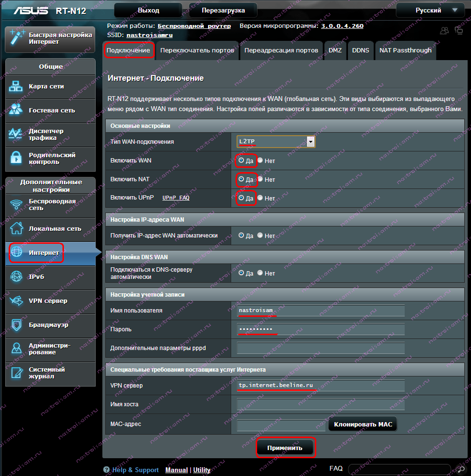Switch to the Переадресация портов tab
This screenshot has width=471, height=476.
tap(281, 50)
